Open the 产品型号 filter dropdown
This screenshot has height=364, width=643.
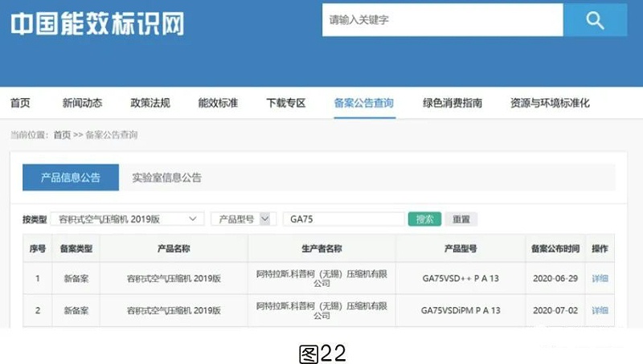point(244,219)
